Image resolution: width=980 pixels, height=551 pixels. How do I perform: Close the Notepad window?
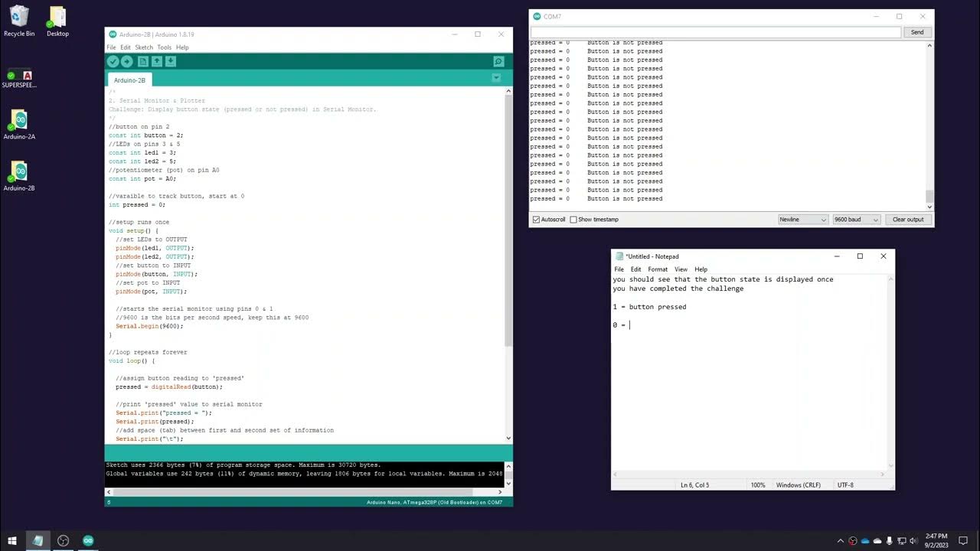[x=884, y=256]
